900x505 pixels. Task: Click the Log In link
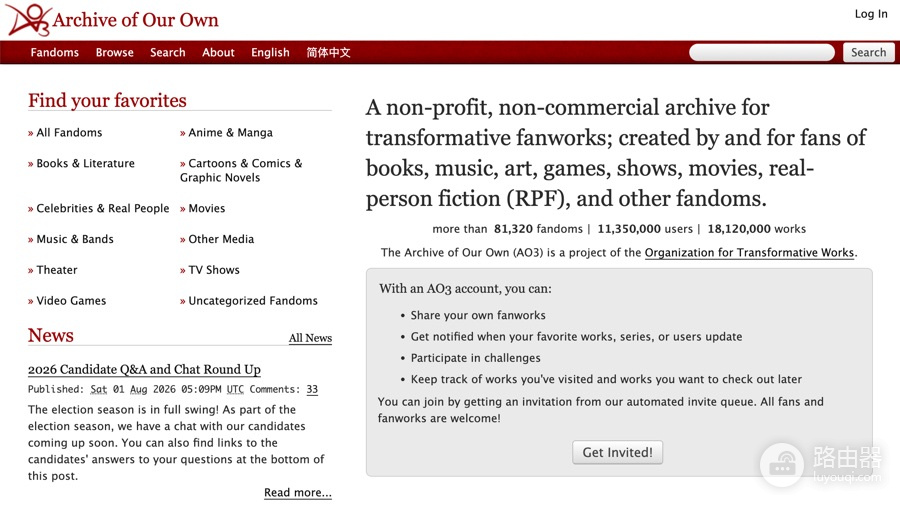coord(871,14)
